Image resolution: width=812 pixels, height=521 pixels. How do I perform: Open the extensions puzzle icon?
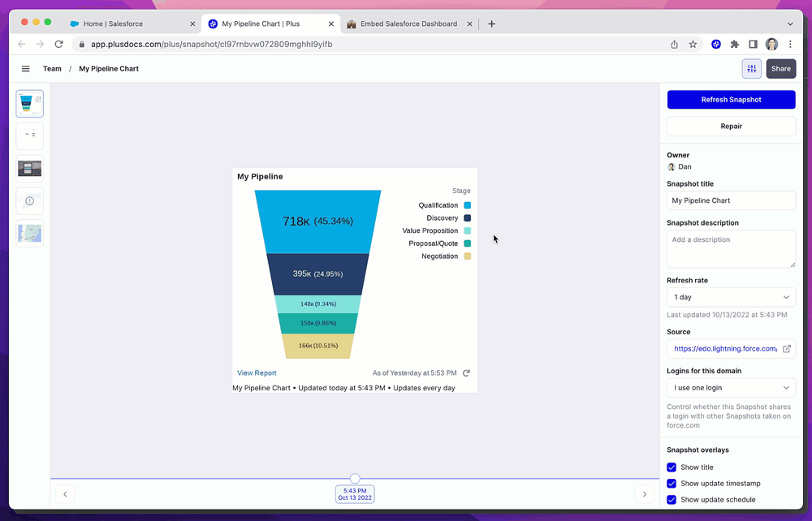(734, 45)
